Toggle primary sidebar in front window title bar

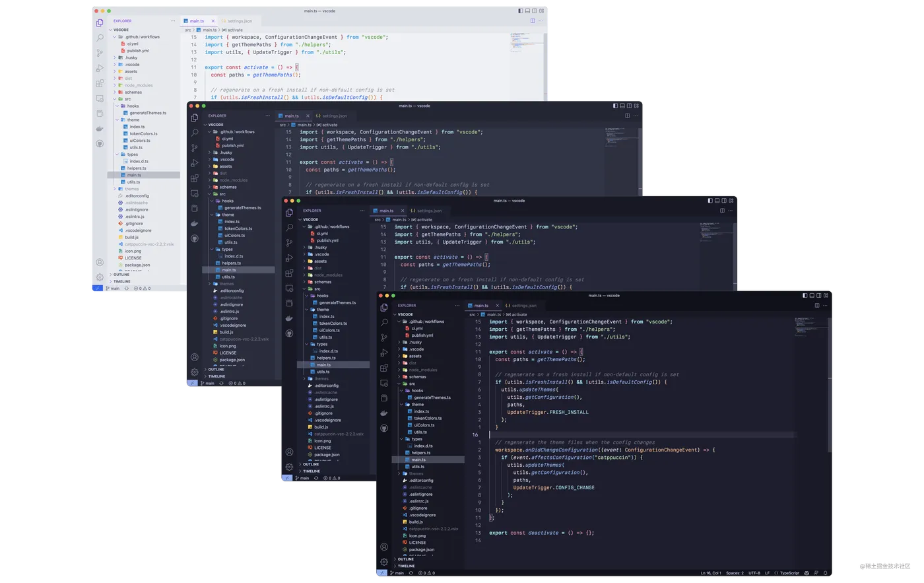(x=805, y=296)
